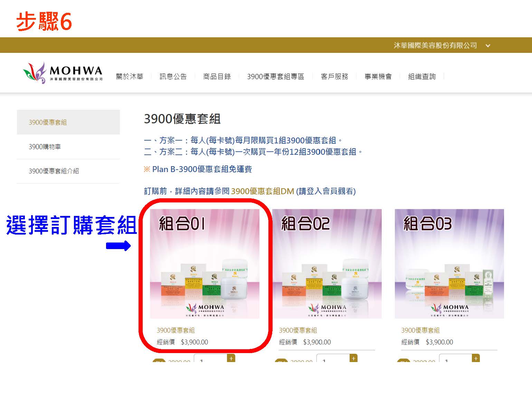The height and width of the screenshot is (399, 532).
Task: Click the 方案一 description line
Action: point(243,140)
